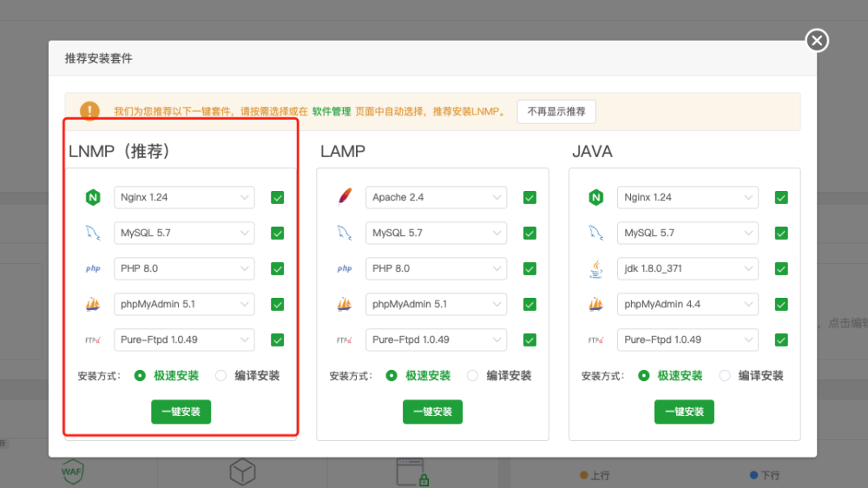Select 编译安装 for LNMP
Screen dimensions: 868x488
click(x=220, y=376)
